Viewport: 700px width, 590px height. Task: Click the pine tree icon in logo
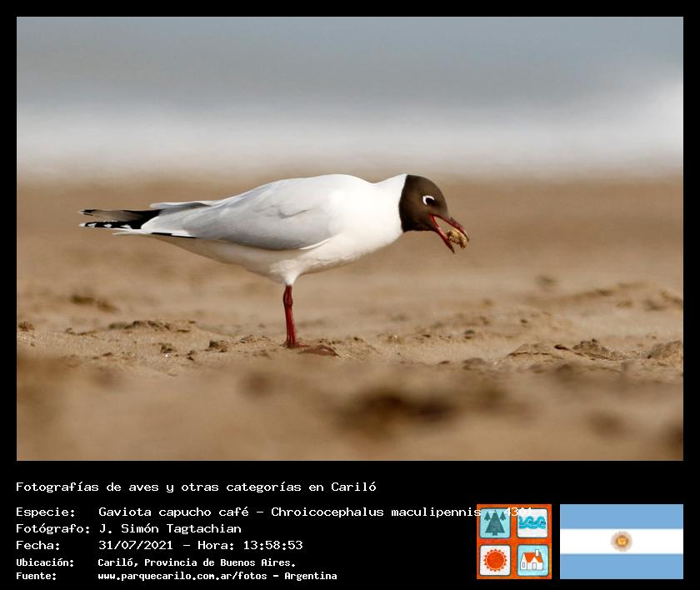[495, 523]
